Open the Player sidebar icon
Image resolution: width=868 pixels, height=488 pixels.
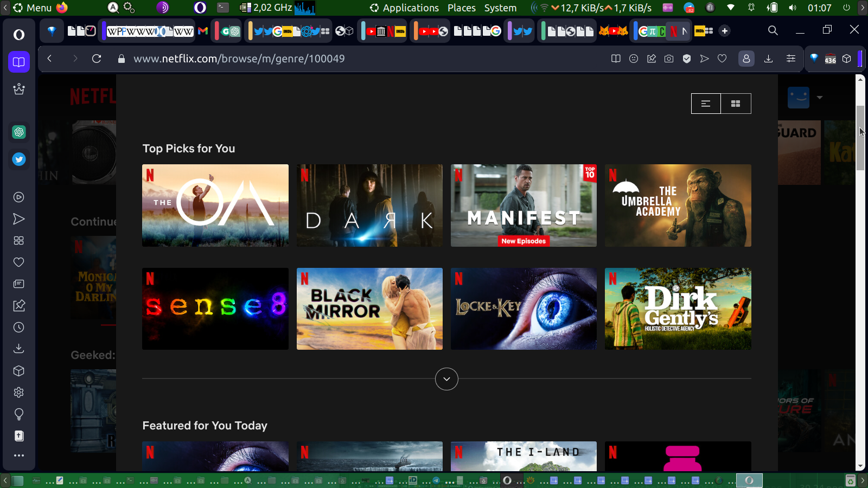[19, 197]
